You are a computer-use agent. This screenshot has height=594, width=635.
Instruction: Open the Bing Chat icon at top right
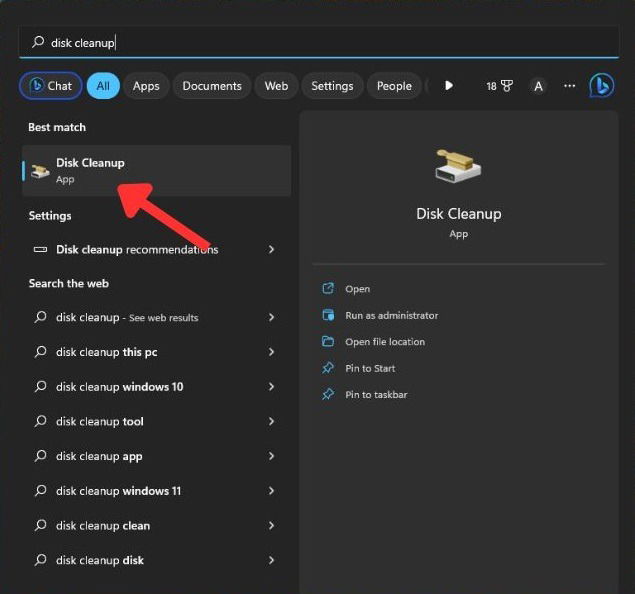pos(602,86)
